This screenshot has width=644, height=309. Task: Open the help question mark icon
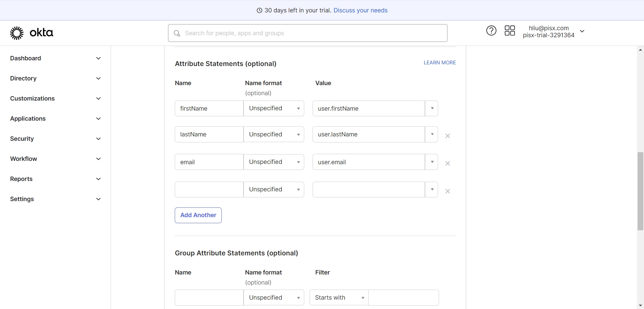point(491,31)
